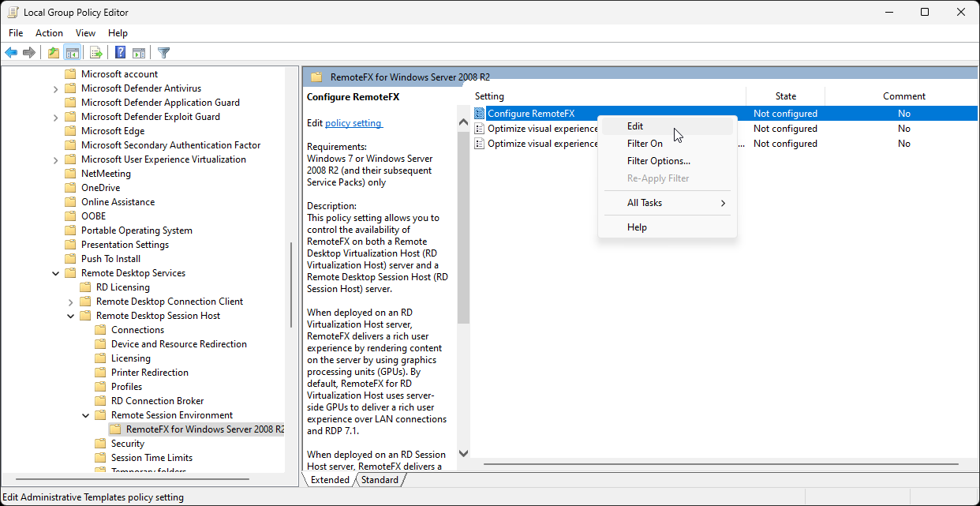This screenshot has height=506, width=980.
Task: Toggle the Show/Hide Console Tree icon
Action: pos(73,52)
